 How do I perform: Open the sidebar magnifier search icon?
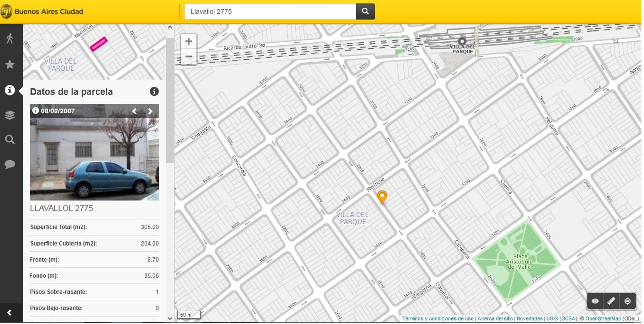click(10, 140)
